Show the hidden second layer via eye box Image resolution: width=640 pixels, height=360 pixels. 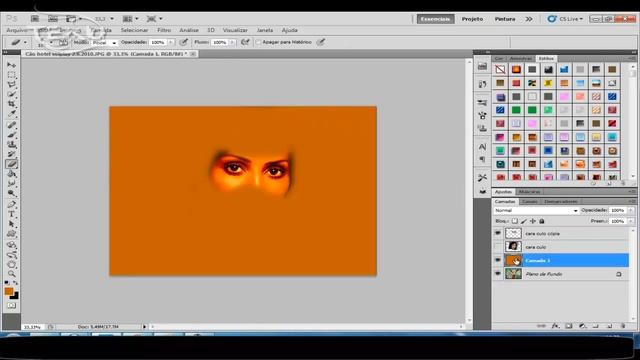coord(498,247)
